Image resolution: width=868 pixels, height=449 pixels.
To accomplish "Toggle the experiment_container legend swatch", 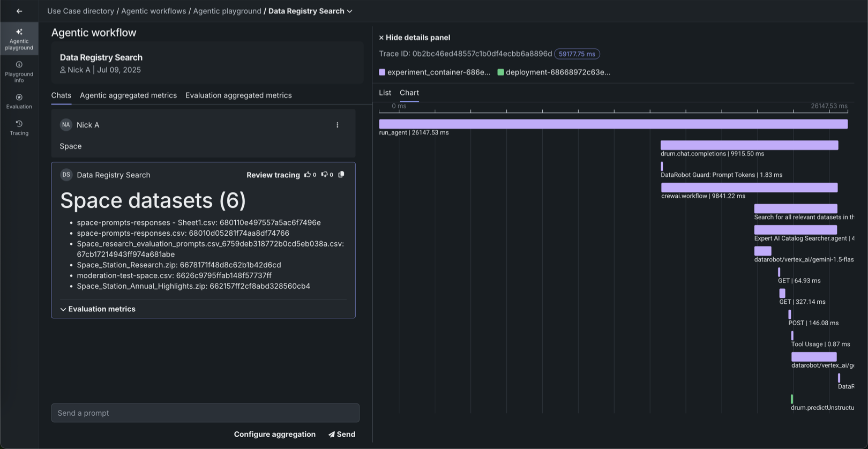I will [x=382, y=72].
